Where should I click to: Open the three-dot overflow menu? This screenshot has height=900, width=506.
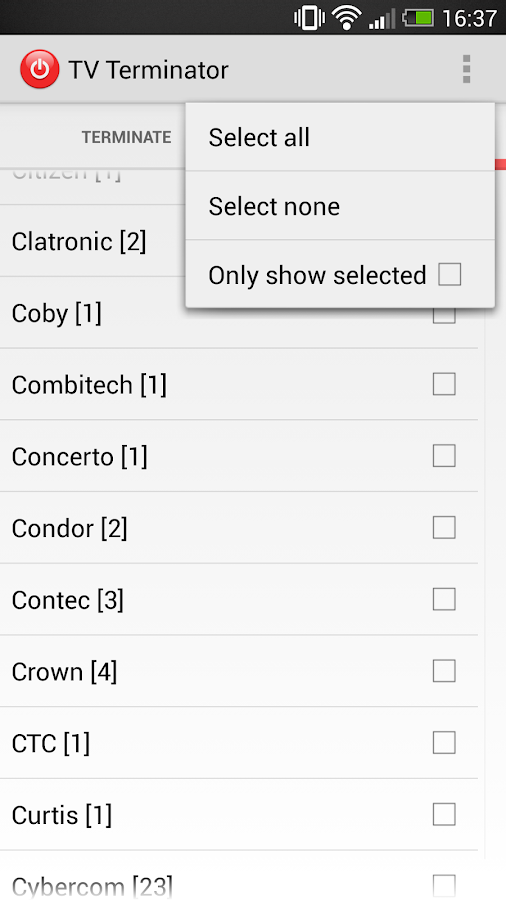pyautogui.click(x=466, y=69)
